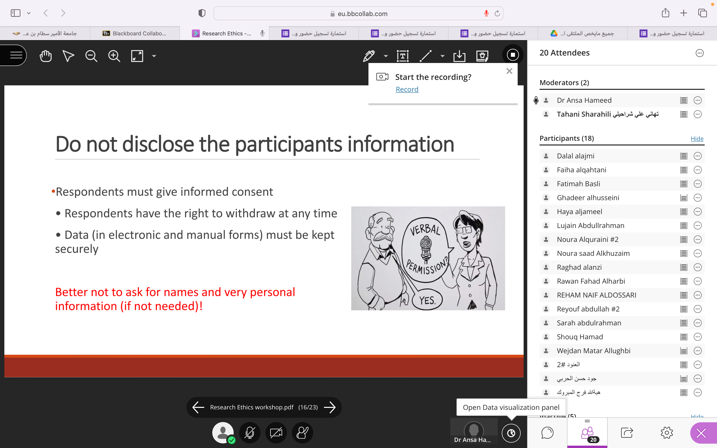717x448 pixels.
Task: Pick the text annotation tool
Action: (403, 56)
